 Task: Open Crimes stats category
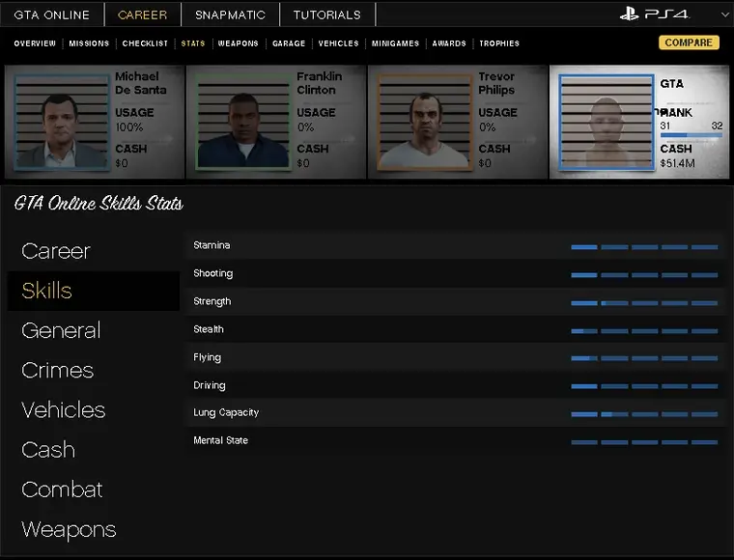58,370
